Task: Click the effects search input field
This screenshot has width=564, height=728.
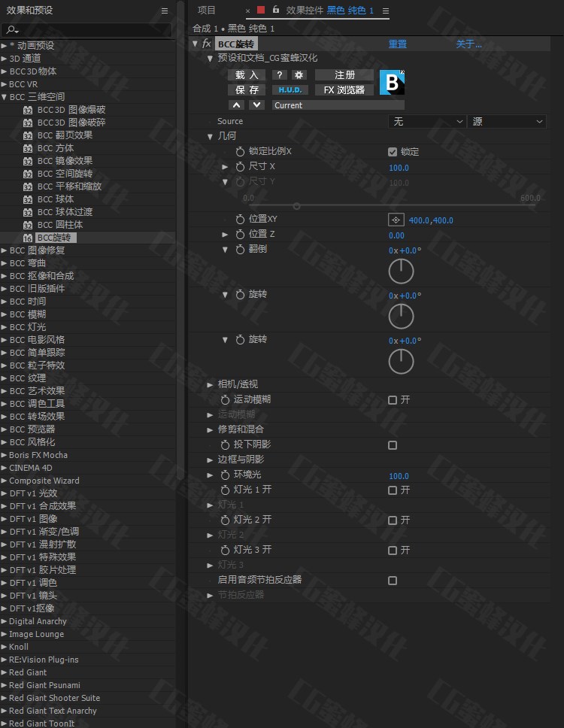Action: (86, 30)
